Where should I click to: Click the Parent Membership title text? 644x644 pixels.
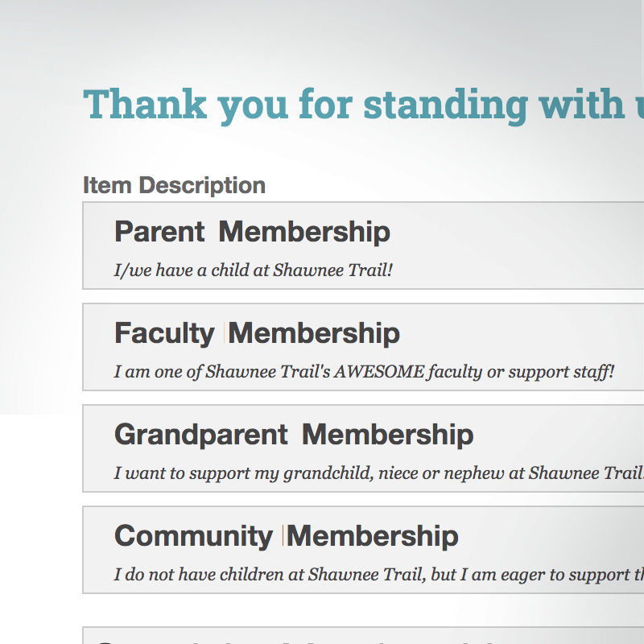pos(252,232)
